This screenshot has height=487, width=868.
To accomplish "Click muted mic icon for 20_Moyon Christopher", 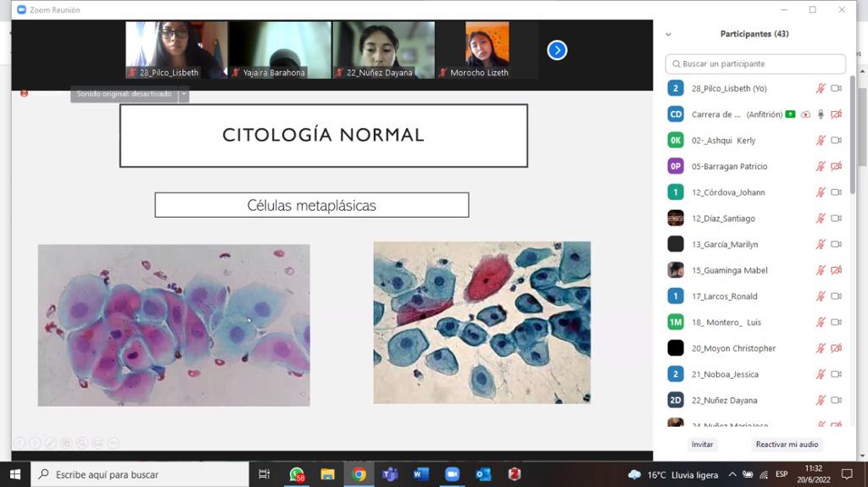I will (821, 348).
